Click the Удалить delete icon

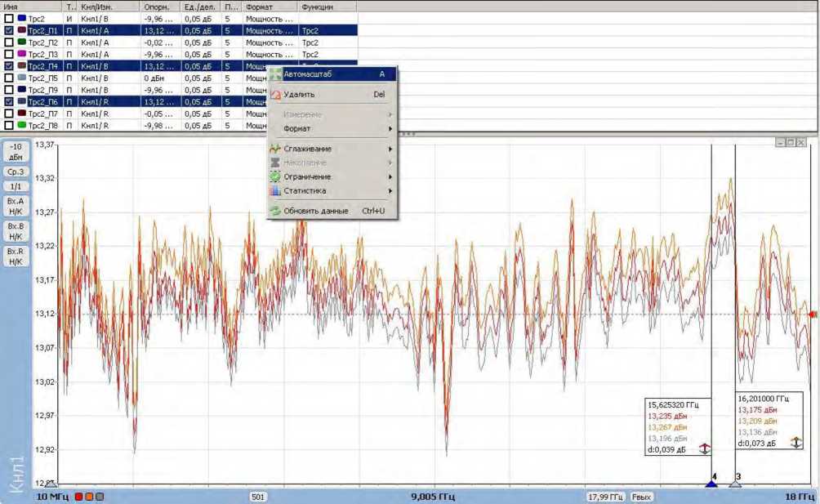[x=275, y=95]
